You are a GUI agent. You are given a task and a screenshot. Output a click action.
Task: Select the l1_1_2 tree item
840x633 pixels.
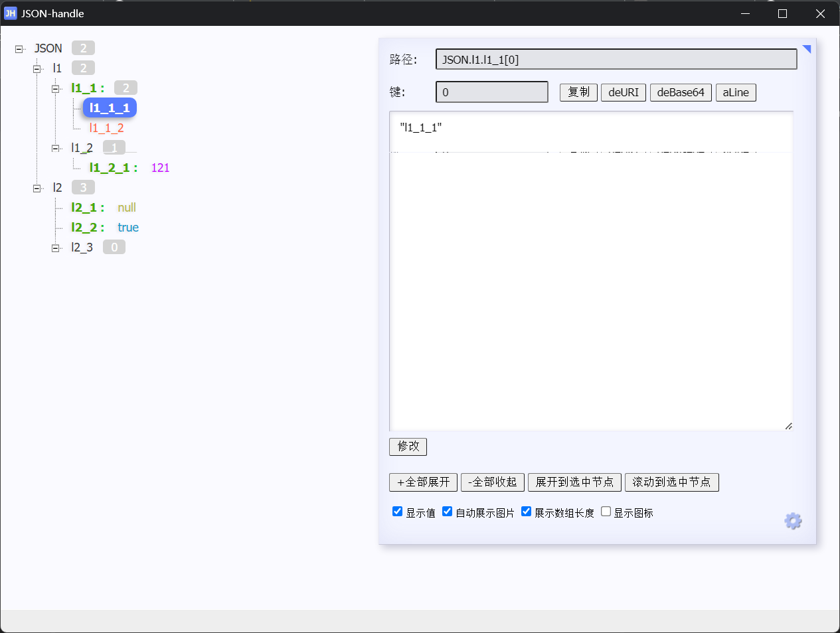[x=106, y=128]
